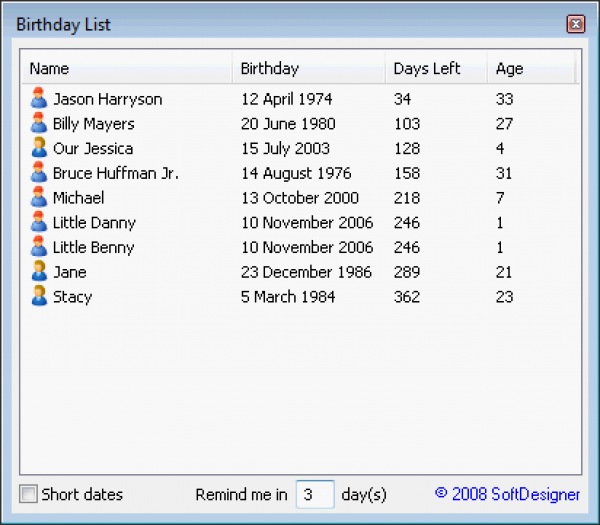Image resolution: width=600 pixels, height=525 pixels.
Task: Click Little Danny's avatar icon
Action: pos(39,222)
